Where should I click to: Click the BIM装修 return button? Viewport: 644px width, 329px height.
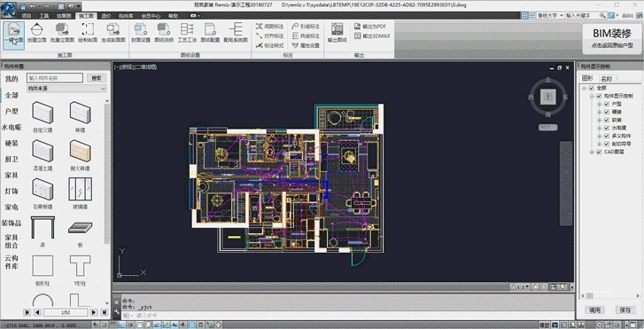[x=611, y=38]
